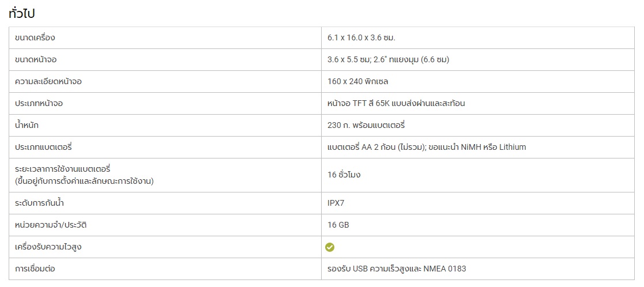Screen dimensions: 644x287
Task: Click the ทั่วไป section heading
Action: (x=22, y=13)
